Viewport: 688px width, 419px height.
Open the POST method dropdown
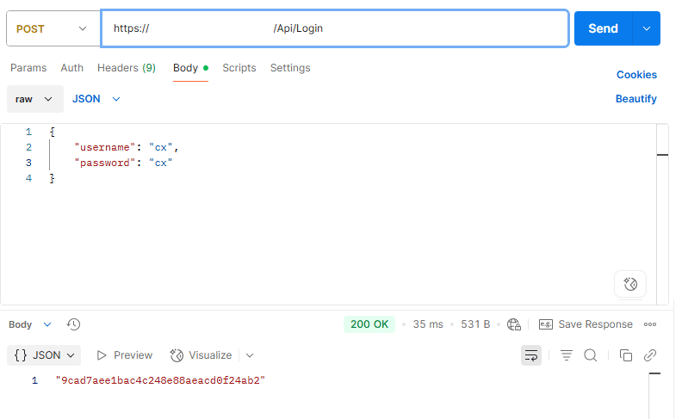[53, 29]
